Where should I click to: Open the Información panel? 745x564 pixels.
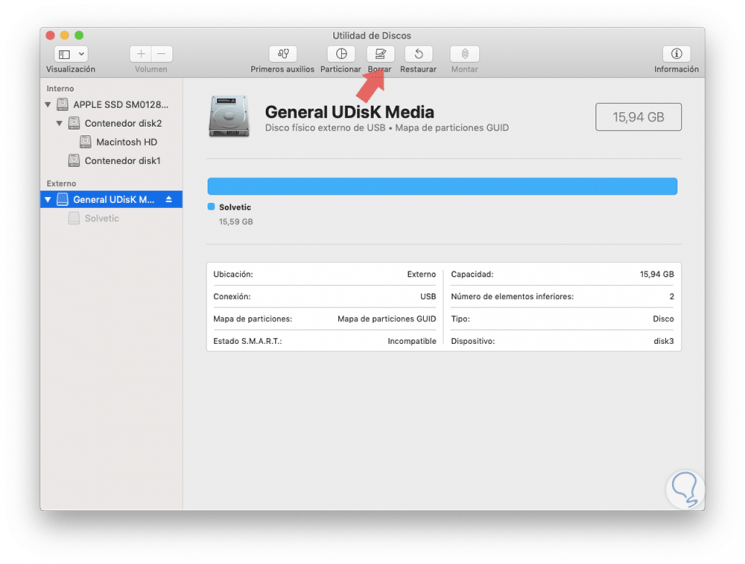[x=676, y=54]
